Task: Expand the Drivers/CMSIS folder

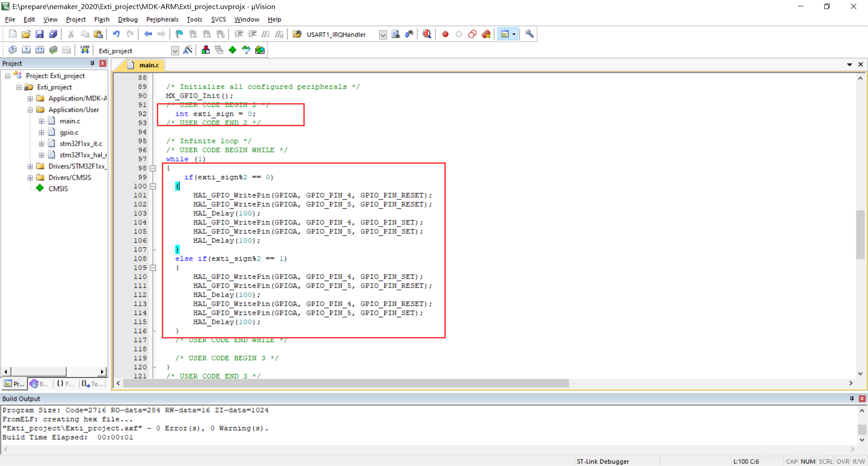Action: pos(30,178)
